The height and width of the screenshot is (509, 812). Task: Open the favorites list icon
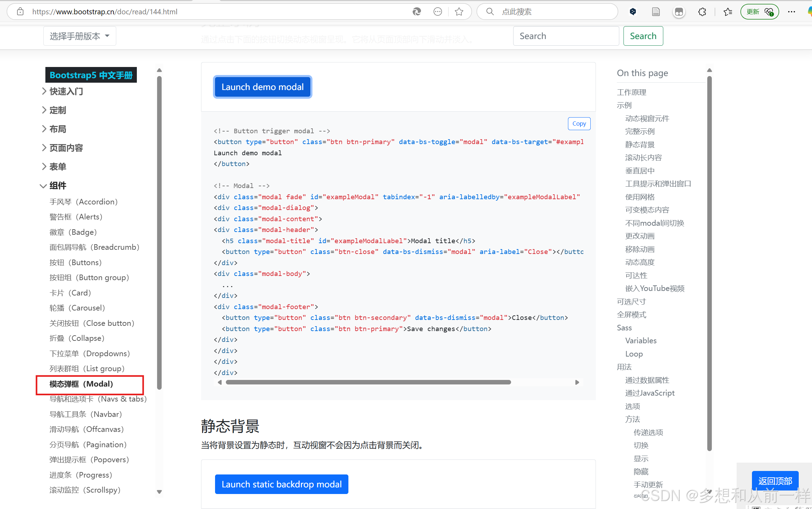tap(728, 12)
